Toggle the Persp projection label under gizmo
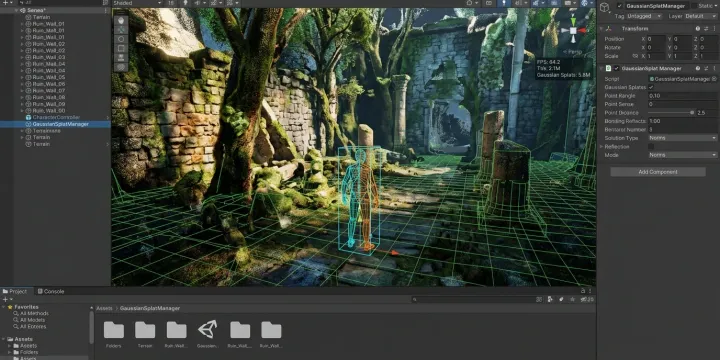This screenshot has height=360, width=720. 572,52
